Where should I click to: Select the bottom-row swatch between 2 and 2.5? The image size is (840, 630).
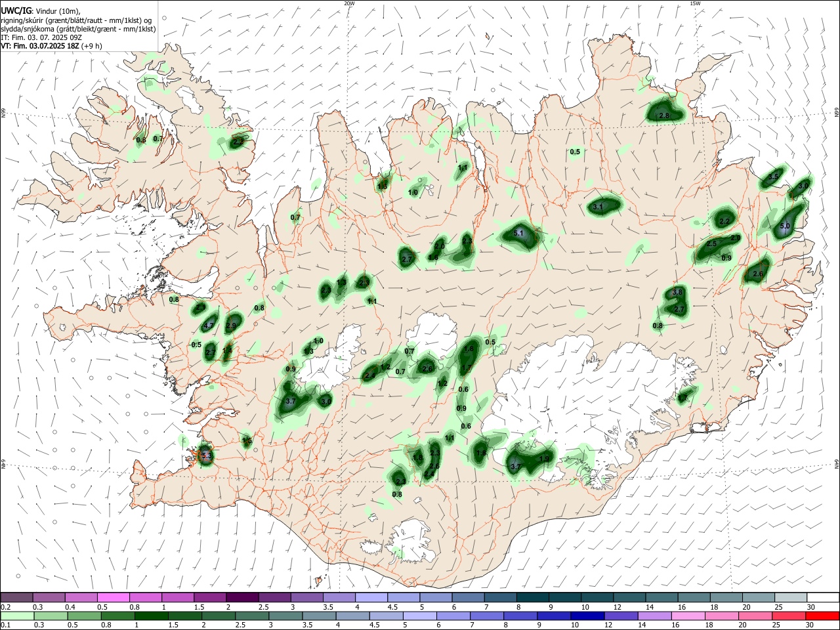pos(219,616)
